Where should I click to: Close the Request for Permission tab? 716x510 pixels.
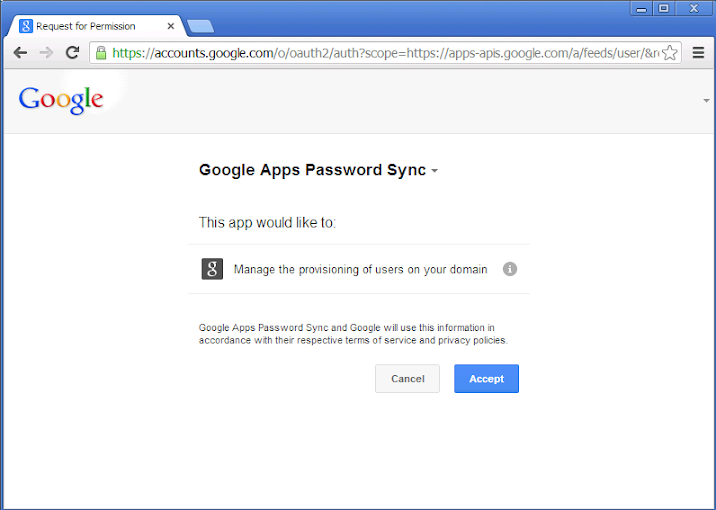(171, 26)
